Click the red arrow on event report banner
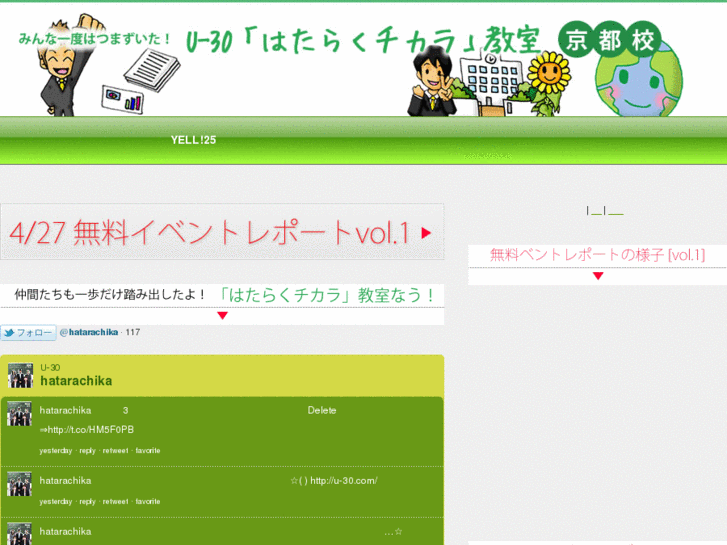This screenshot has height=545, width=727. pyautogui.click(x=427, y=233)
